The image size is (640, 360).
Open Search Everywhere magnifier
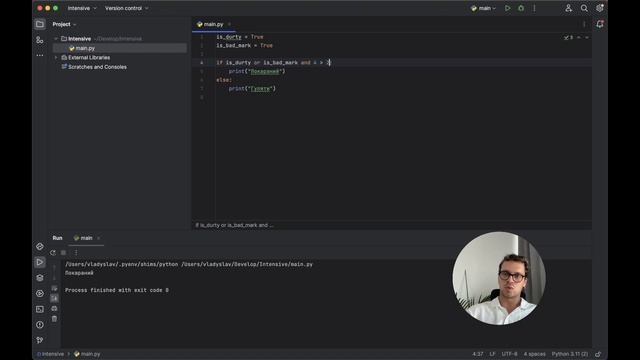click(x=584, y=8)
